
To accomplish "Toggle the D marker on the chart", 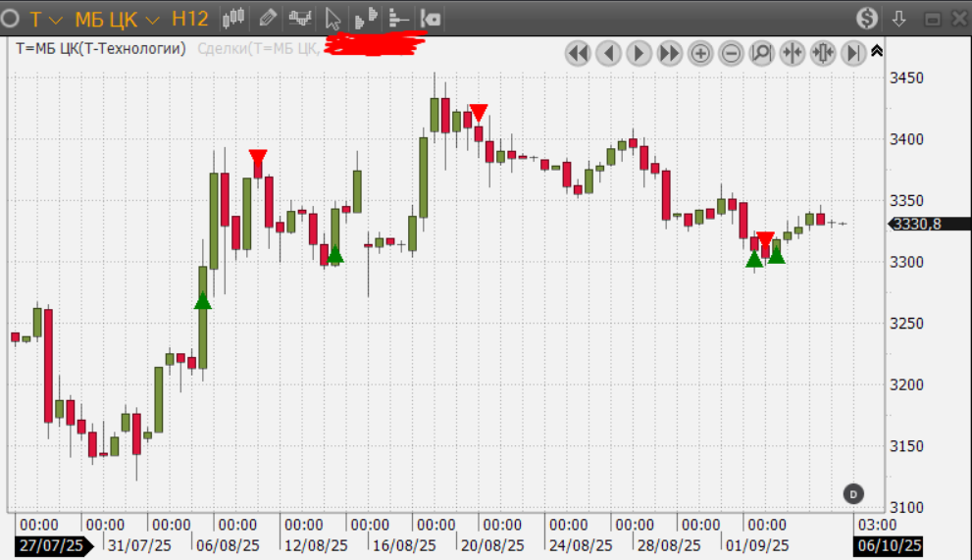I will click(x=853, y=493).
